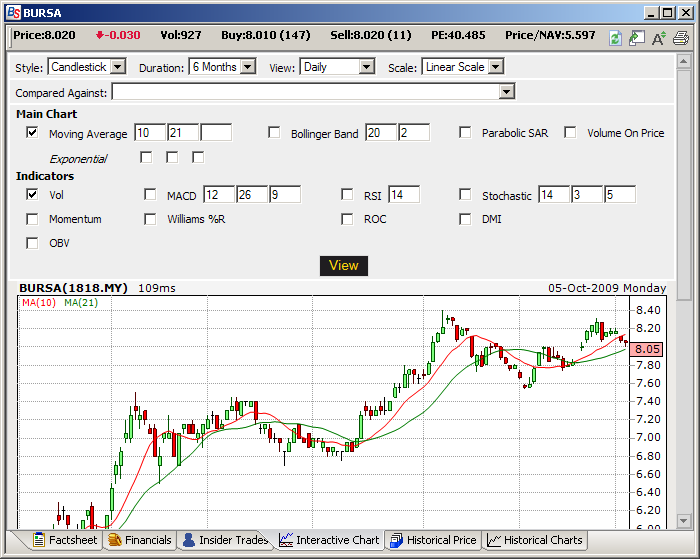700x559 pixels.
Task: Enable the Williams %R checkbox
Action: pos(150,219)
